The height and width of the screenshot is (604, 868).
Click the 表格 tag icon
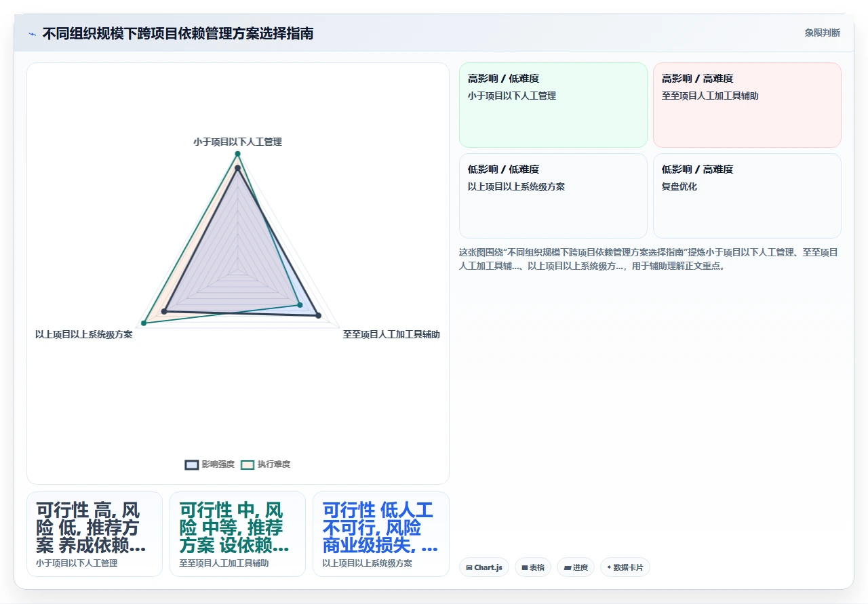pyautogui.click(x=525, y=567)
